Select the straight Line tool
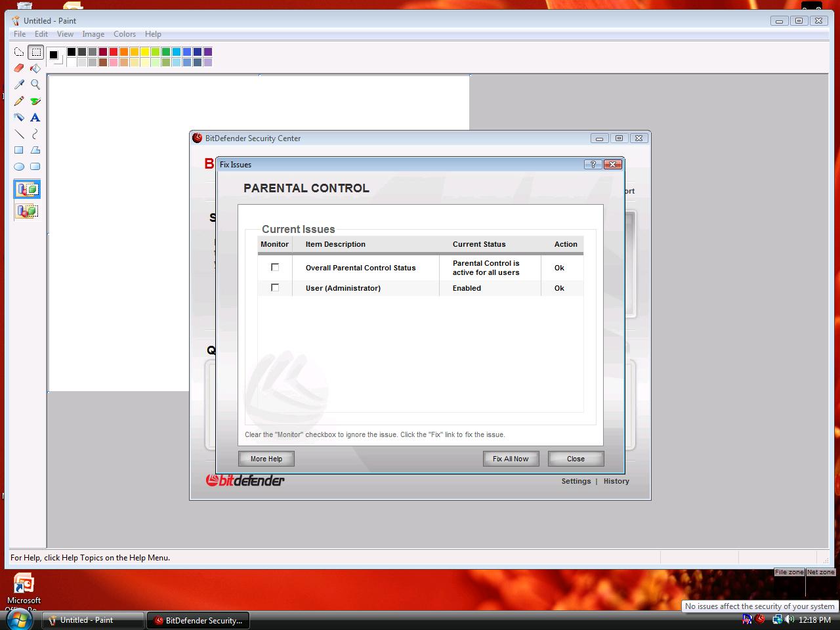 (19, 134)
